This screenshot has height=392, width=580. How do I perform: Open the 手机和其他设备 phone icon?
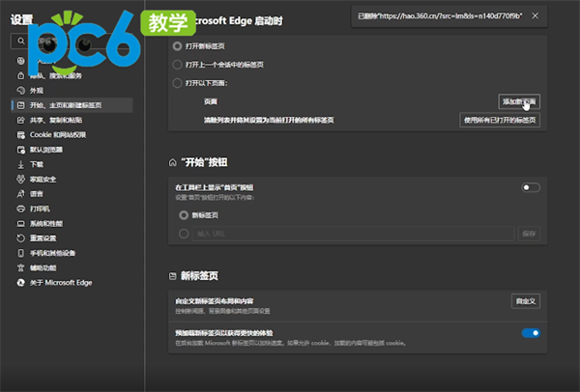[20, 253]
